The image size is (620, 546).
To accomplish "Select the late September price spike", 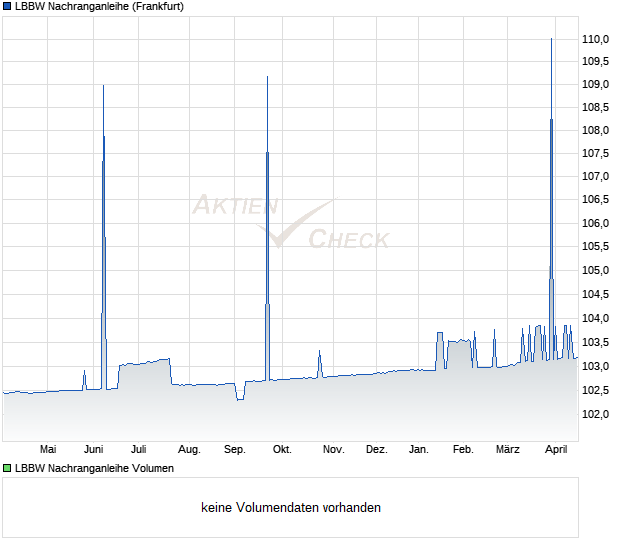I will coord(267,78).
